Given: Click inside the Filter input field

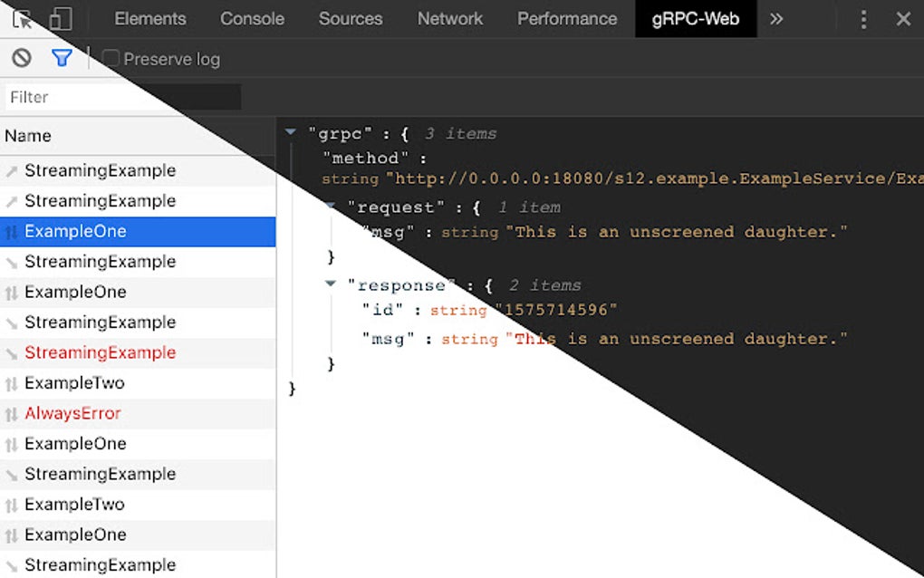Looking at the screenshot, I should pyautogui.click(x=118, y=97).
